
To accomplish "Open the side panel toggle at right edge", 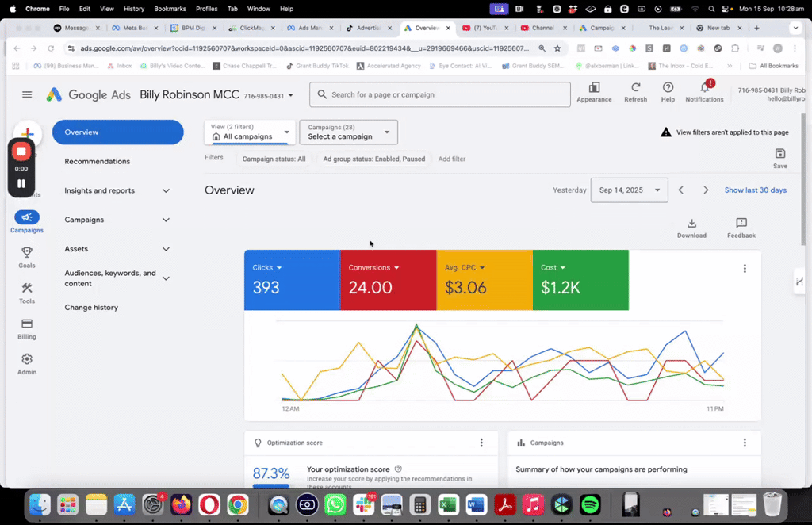I will [x=799, y=282].
